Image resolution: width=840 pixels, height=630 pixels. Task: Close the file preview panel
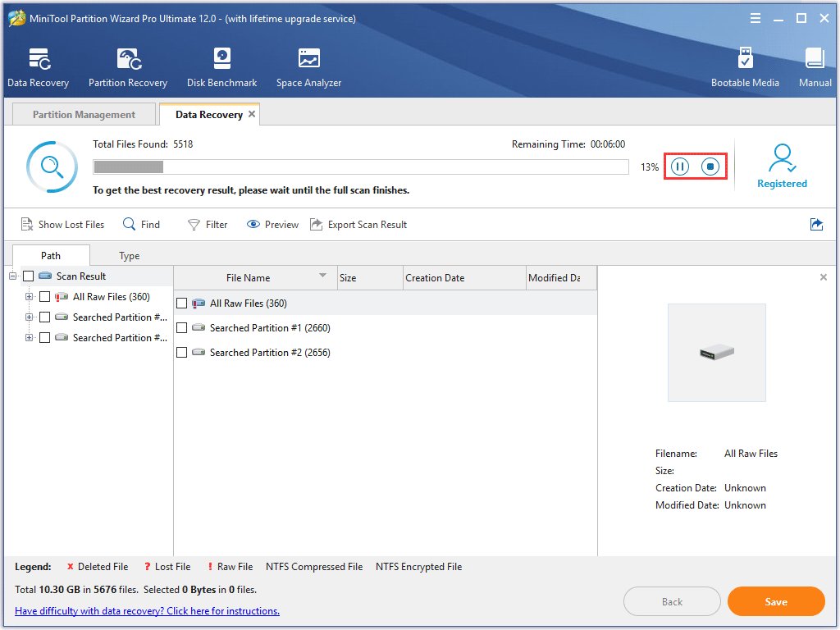pos(823,277)
